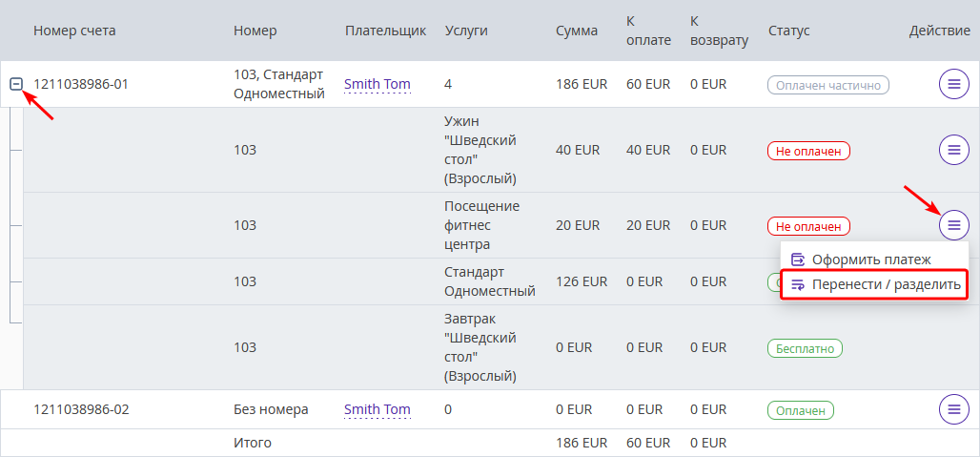Viewport: 980px width, 457px height.
Task: Collapse invoice 1211038986-01 row
Action: coord(17,84)
